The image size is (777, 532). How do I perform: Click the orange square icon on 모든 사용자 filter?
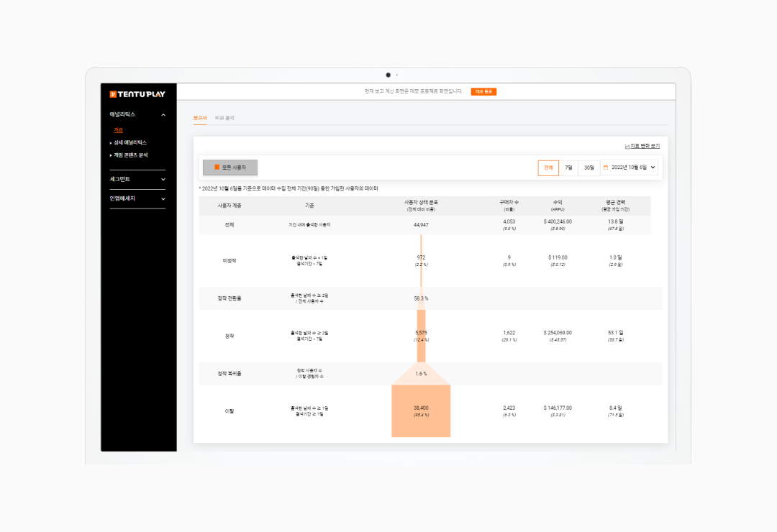217,167
